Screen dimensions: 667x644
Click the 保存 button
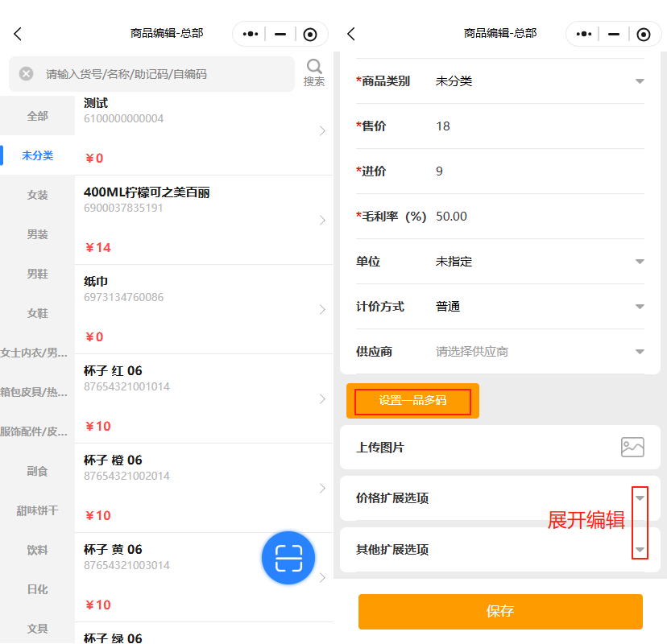click(500, 612)
